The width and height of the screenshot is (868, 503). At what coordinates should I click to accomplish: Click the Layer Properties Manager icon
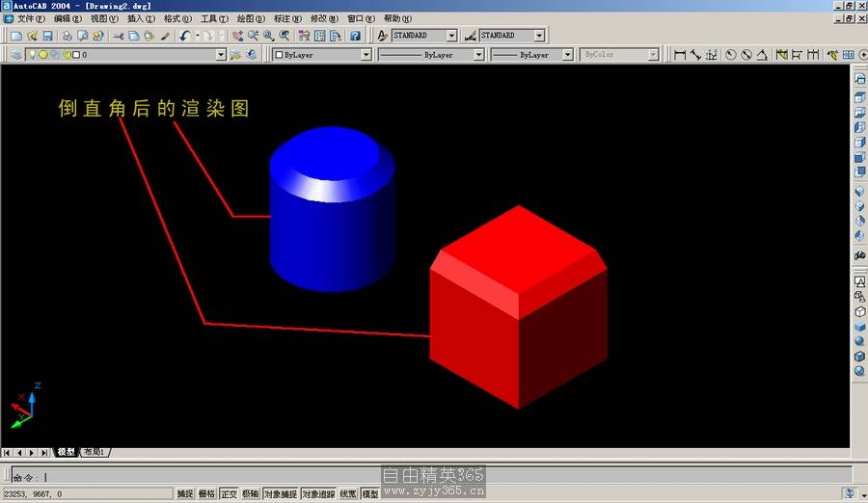pyautogui.click(x=16, y=55)
